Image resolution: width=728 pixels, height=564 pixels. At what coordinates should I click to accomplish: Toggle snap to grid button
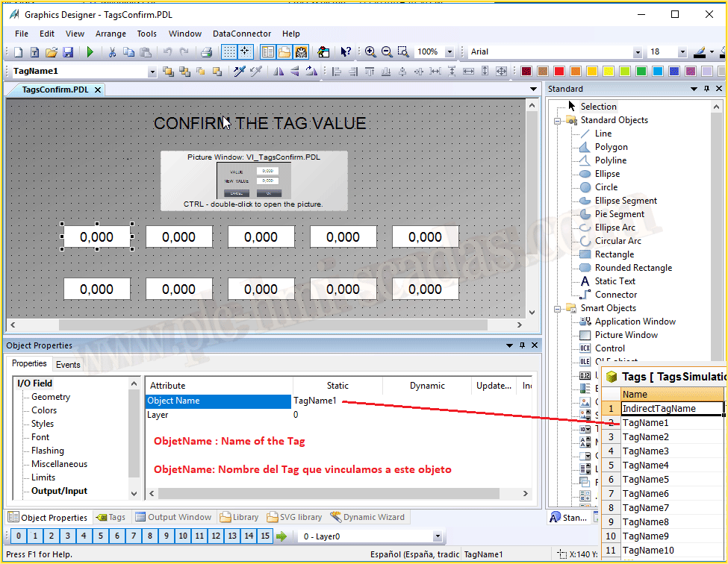click(x=245, y=52)
